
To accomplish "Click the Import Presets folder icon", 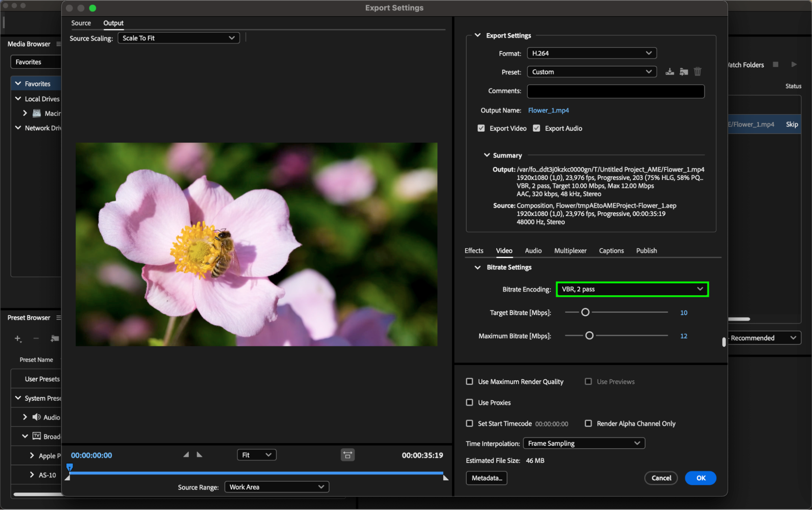I will tap(684, 72).
